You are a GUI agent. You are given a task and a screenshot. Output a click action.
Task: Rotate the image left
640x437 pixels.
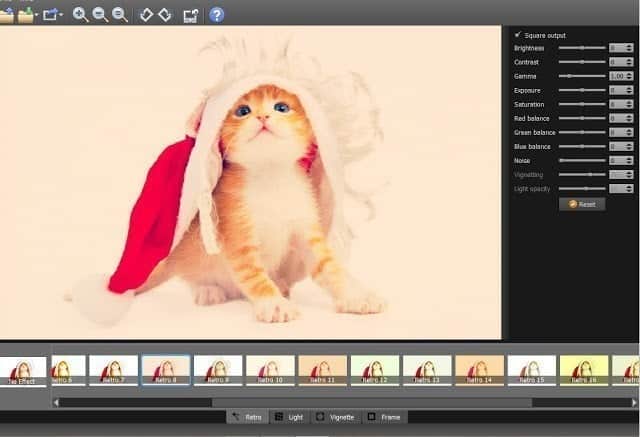coord(146,15)
